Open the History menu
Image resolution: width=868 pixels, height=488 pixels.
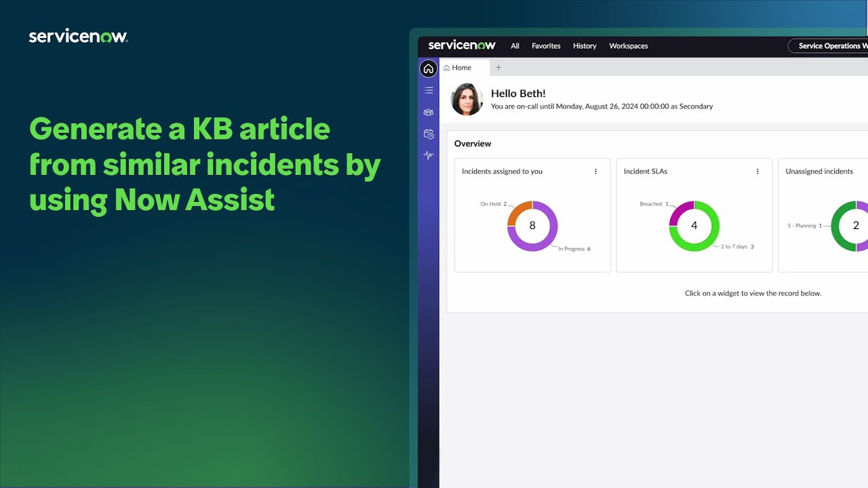point(585,45)
